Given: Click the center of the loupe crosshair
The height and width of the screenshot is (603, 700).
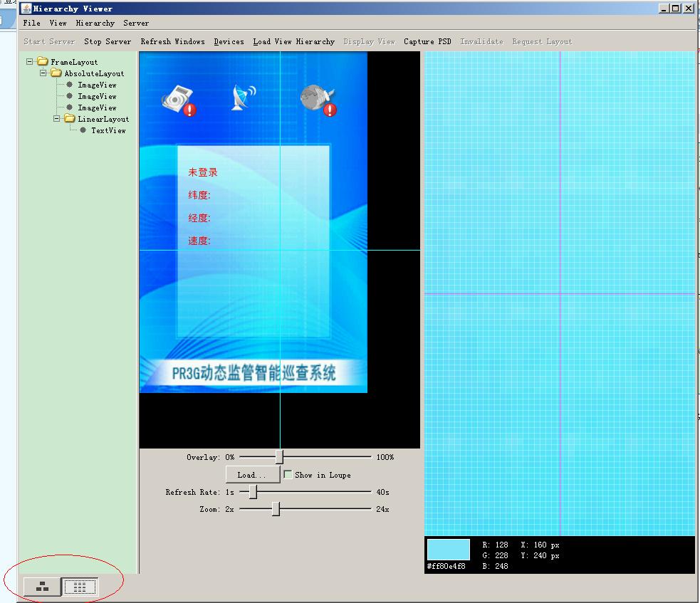Looking at the screenshot, I should (560, 293).
